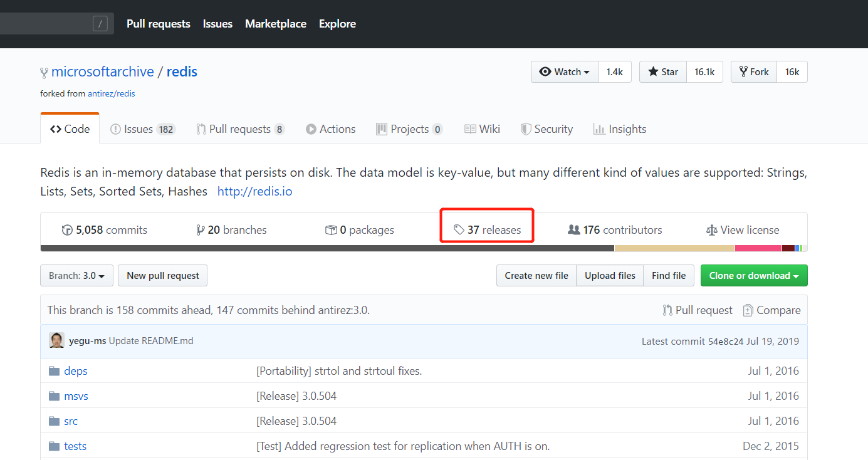View the 5,058 commits history
Image resolution: width=868 pixels, height=460 pixels.
[x=105, y=230]
